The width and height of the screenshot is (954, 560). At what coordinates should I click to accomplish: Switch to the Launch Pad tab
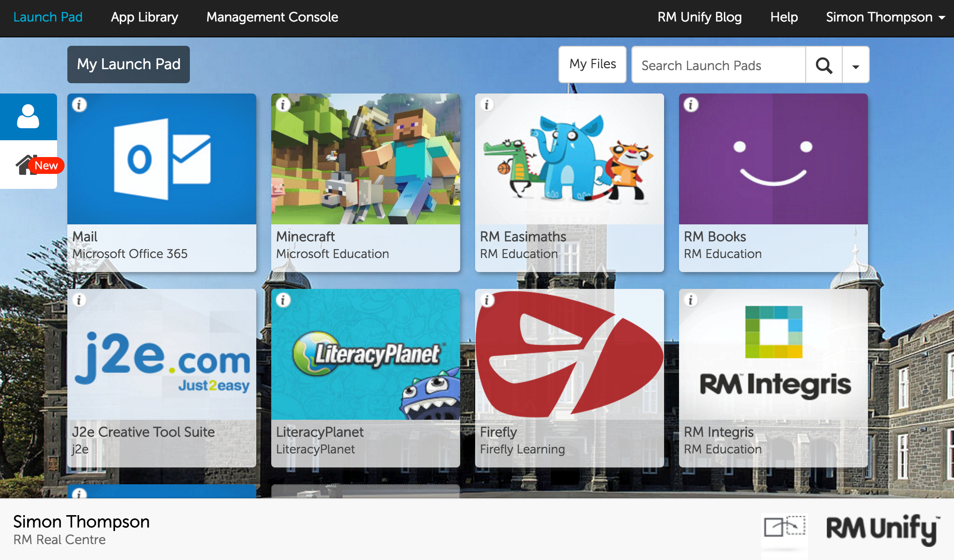(48, 17)
